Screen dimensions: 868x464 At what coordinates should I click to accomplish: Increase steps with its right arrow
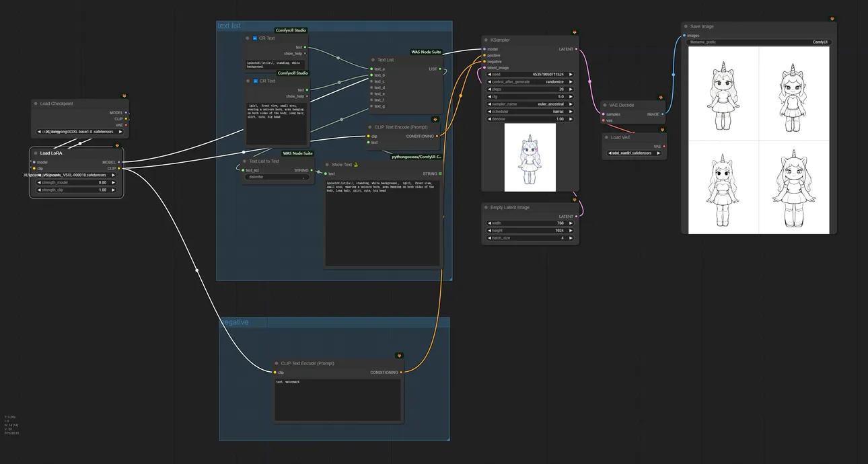[x=571, y=89]
